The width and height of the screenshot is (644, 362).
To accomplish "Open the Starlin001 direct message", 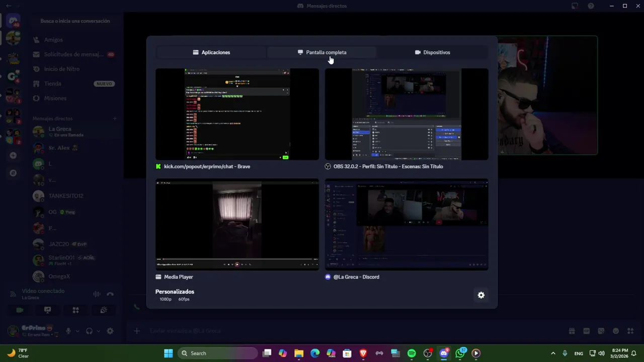I will pyautogui.click(x=74, y=260).
